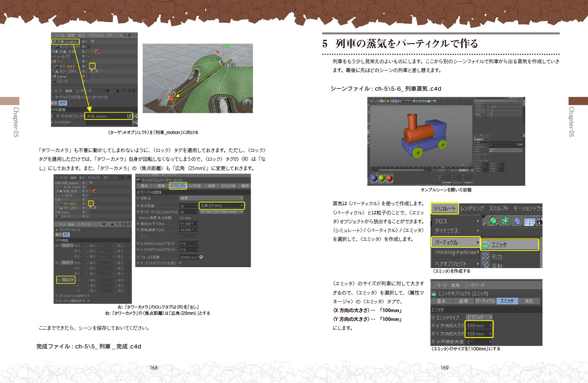Click the Y 方向の大きさ 100 mm field
Viewport: 588px width, 383px height.
point(479,334)
